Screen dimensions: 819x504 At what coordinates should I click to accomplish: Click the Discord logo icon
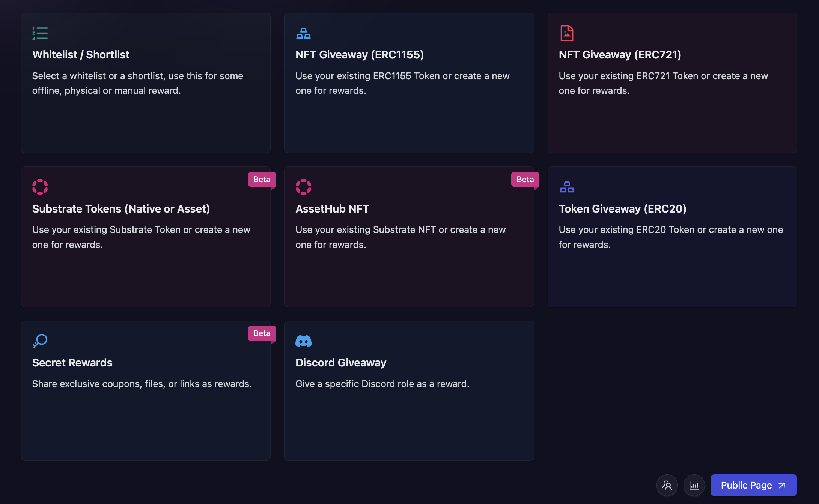click(x=303, y=341)
